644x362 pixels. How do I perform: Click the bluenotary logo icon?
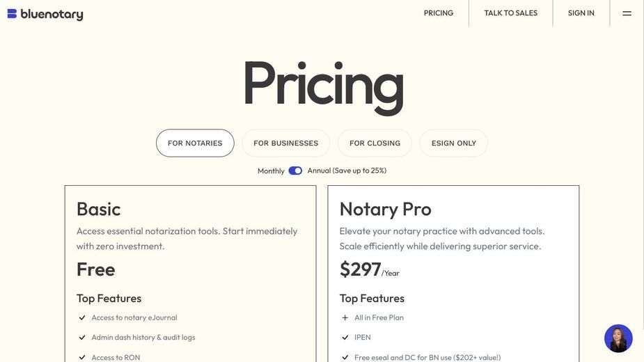click(x=12, y=14)
